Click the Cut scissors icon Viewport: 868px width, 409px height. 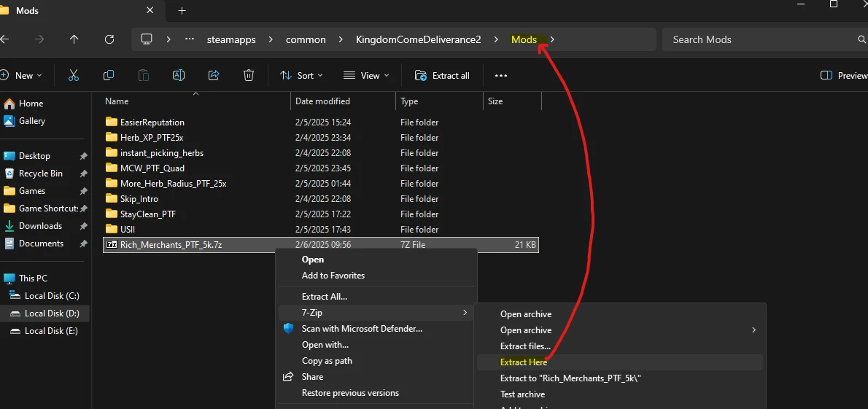pos(74,75)
